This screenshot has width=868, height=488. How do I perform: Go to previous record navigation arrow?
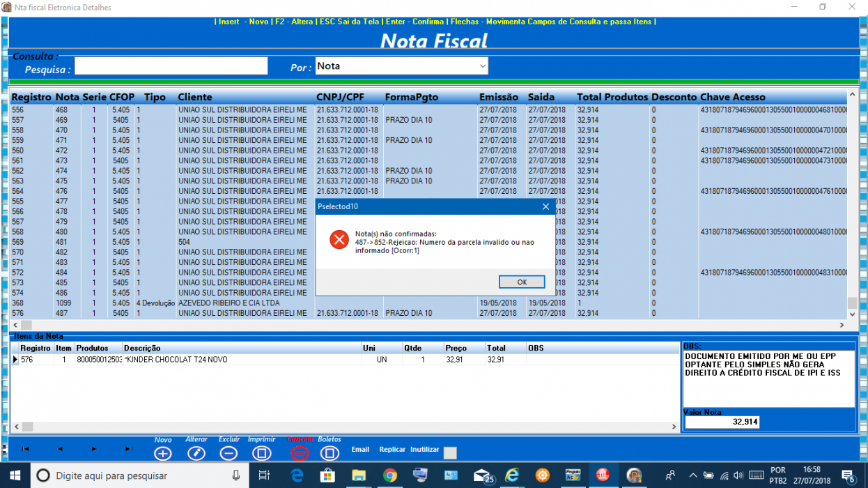pos(60,449)
